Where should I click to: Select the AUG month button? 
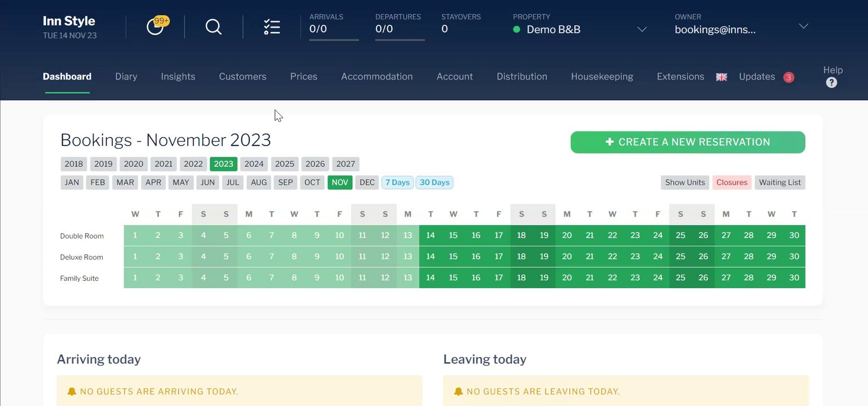(x=259, y=183)
